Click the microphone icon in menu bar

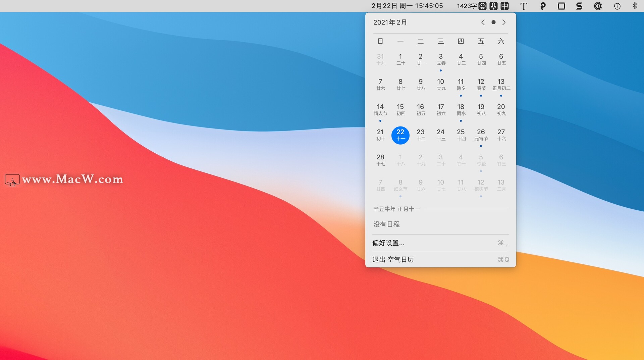tap(493, 6)
